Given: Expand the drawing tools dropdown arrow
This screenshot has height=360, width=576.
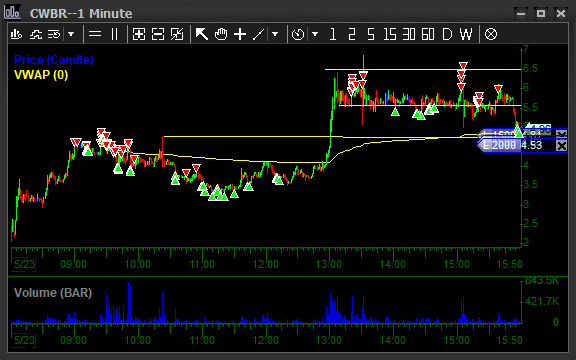Looking at the screenshot, I should (x=275, y=35).
